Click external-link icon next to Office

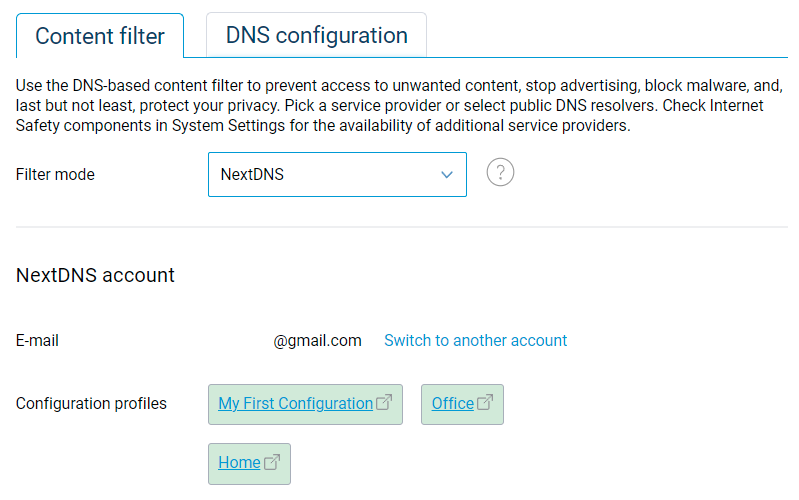click(485, 403)
